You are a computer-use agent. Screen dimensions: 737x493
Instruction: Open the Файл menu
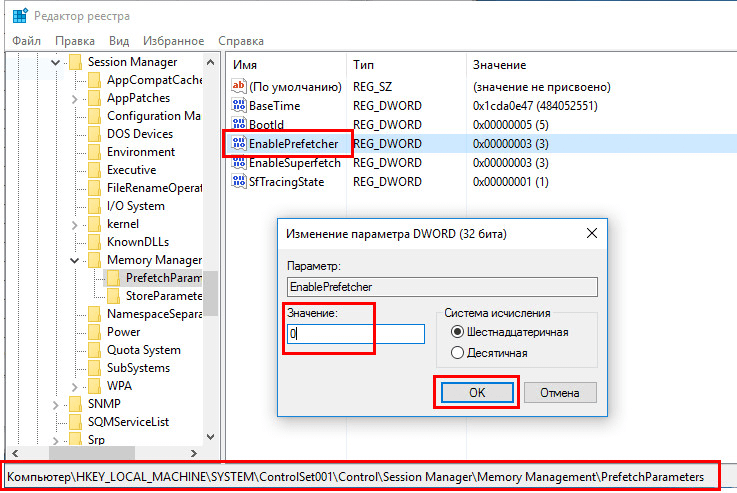(26, 41)
